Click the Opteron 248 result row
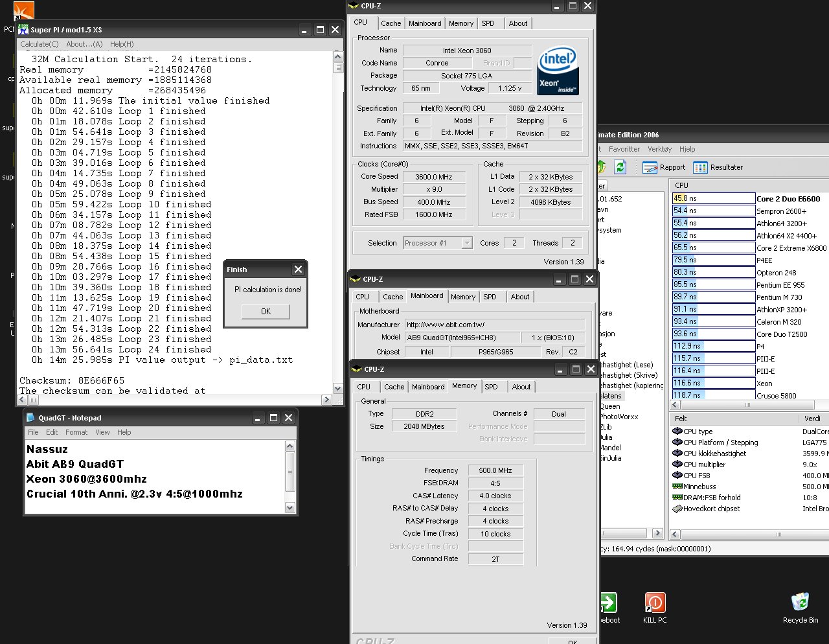The height and width of the screenshot is (644, 829). tap(750, 273)
